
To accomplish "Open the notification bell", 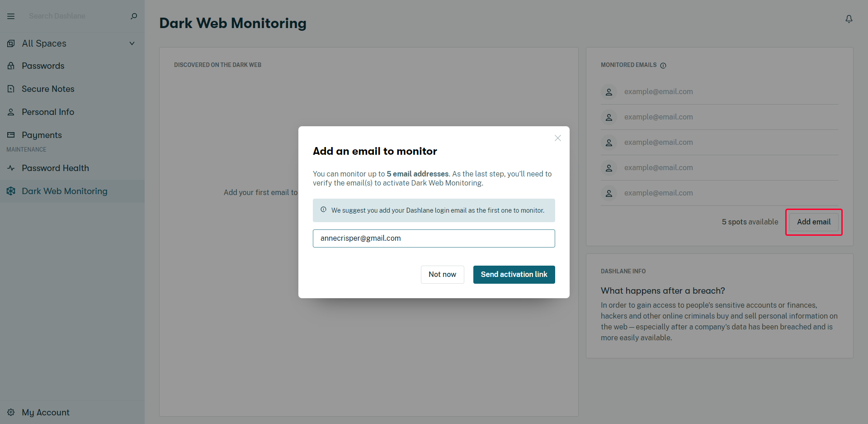I will [x=849, y=19].
